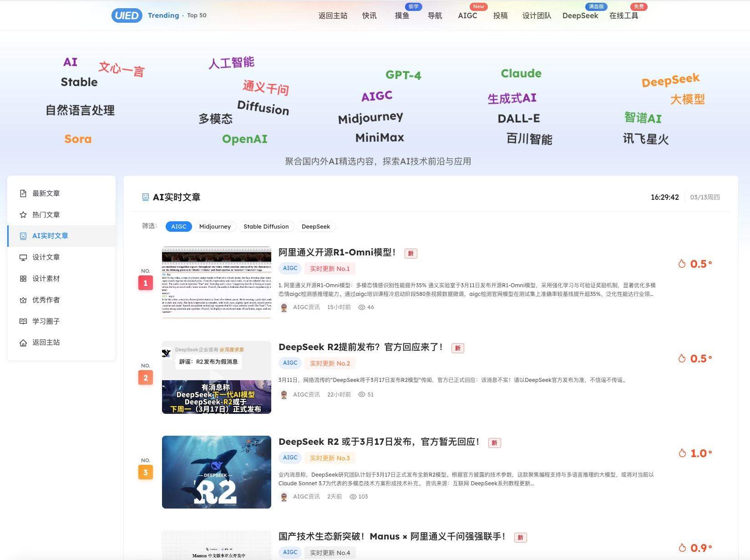Image resolution: width=750 pixels, height=560 pixels.
Task: Click the grid icon beside 设计素材
Action: [x=23, y=279]
